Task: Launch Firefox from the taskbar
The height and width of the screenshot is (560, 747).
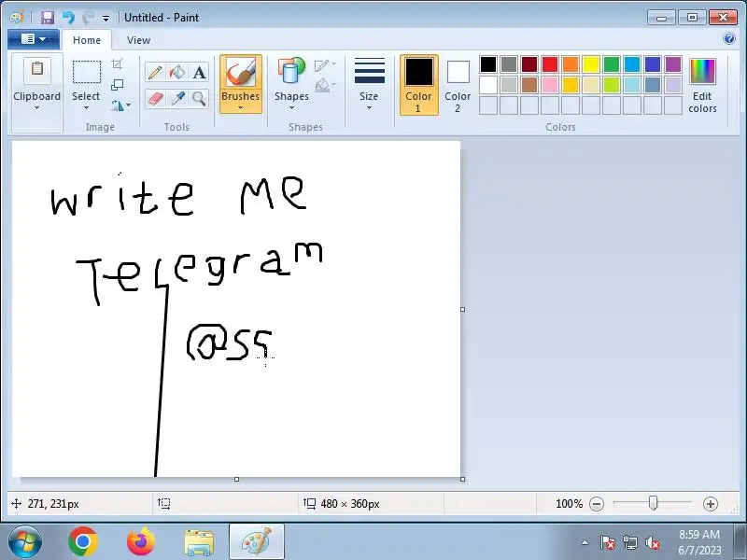Action: (x=141, y=542)
